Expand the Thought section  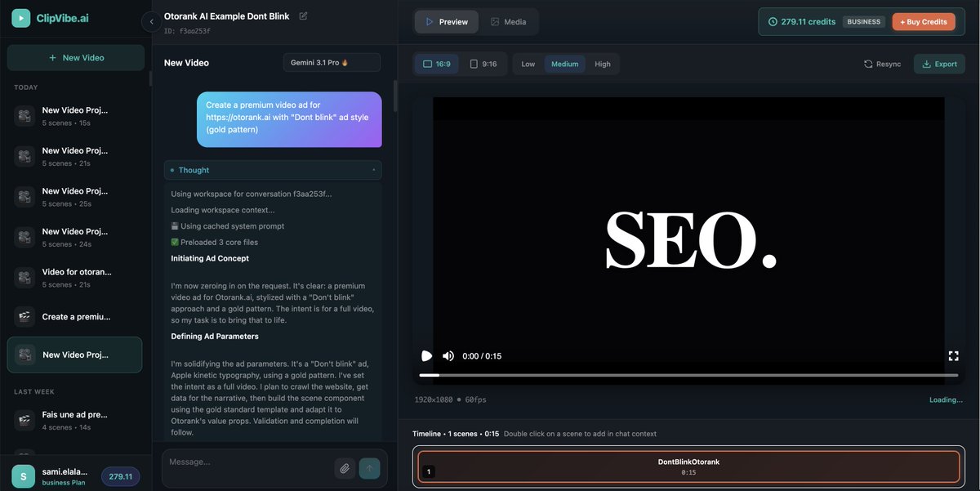(x=273, y=170)
